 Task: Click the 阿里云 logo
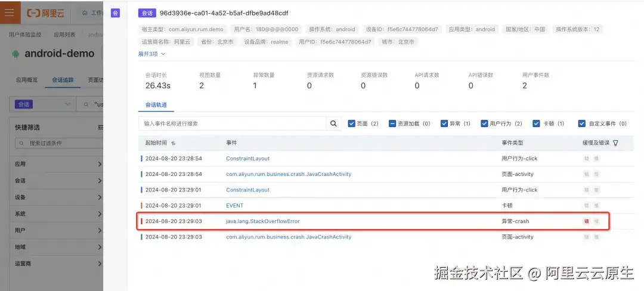[46, 13]
